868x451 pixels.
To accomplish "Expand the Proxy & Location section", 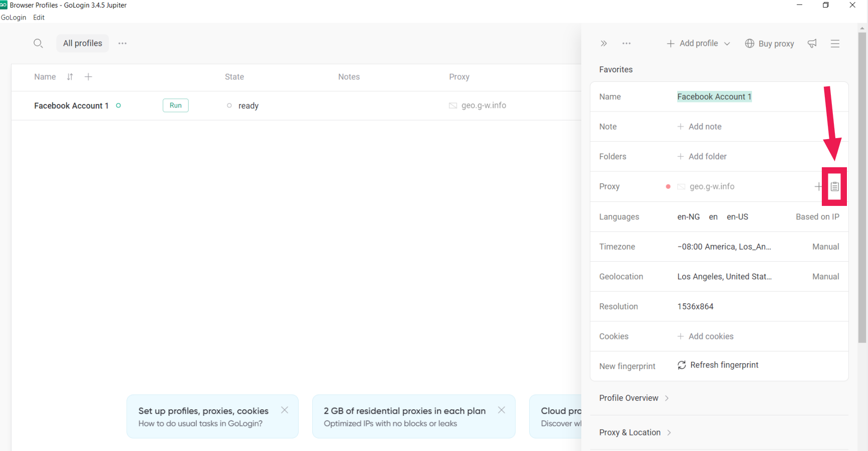I will 635,432.
